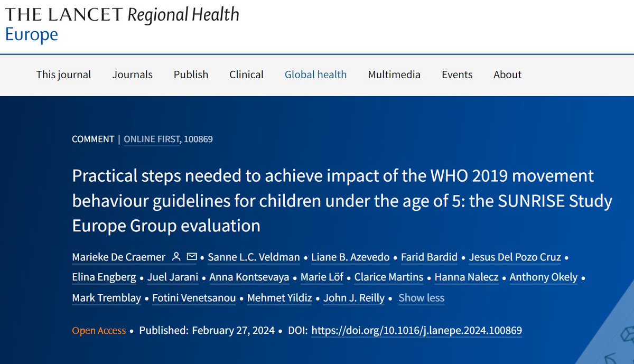Open the DOI link 10.1016/j.lanepe.2024.100869
This screenshot has height=364, width=634.
coord(416,331)
